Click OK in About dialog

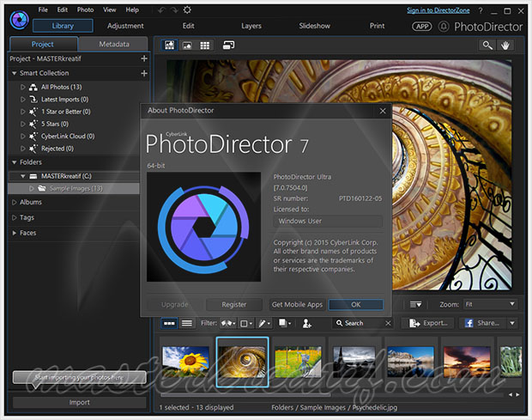(355, 304)
